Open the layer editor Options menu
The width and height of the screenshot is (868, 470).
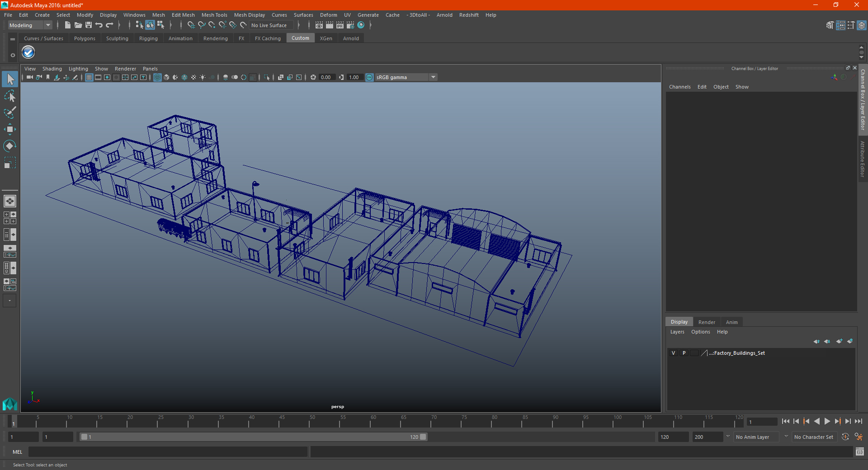(x=700, y=332)
